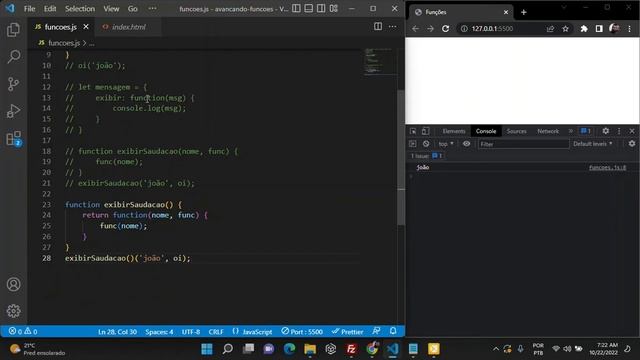Open the Chrome Extensions puzzle icon
Viewport: 640px width, 360px height.
coord(584,29)
